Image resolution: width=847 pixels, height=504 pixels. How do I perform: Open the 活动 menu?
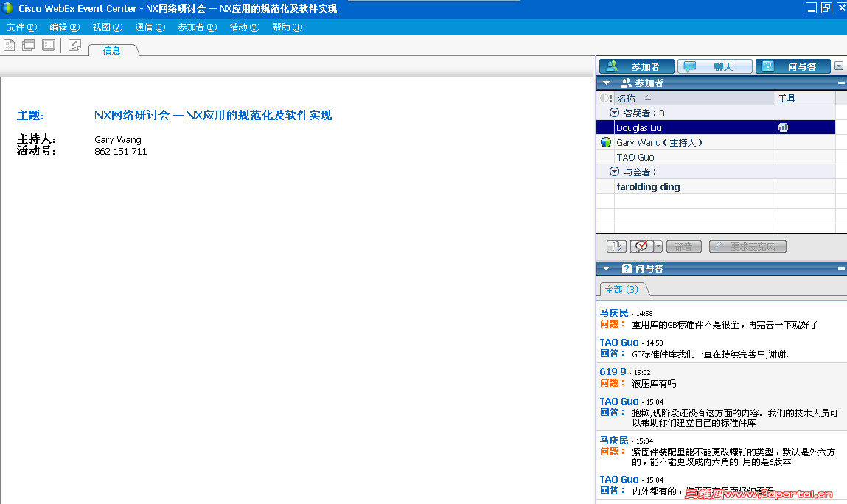tap(244, 27)
